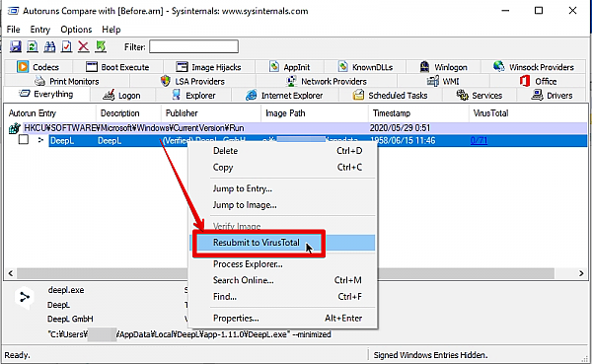
Task: Click the horizontal scrollbar left arrow
Action: [x=10, y=273]
